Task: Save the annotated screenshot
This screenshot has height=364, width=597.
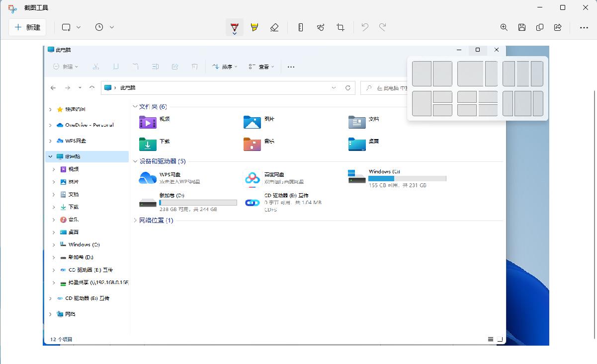Action: click(x=522, y=27)
